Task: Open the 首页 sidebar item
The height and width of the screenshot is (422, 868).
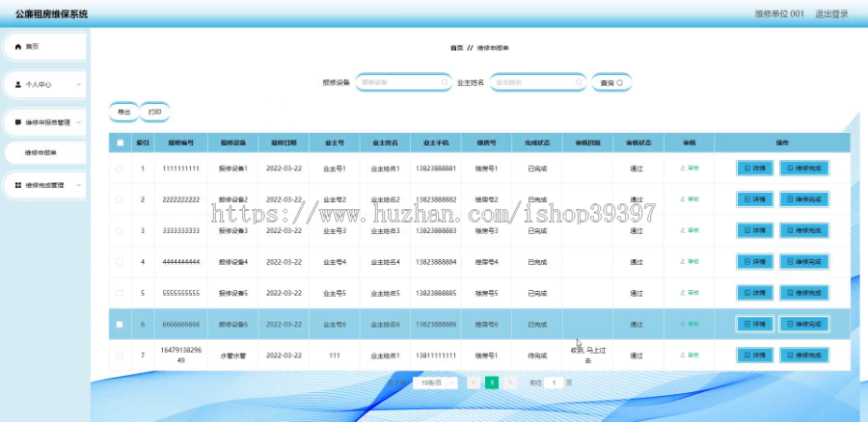Action: pyautogui.click(x=44, y=47)
